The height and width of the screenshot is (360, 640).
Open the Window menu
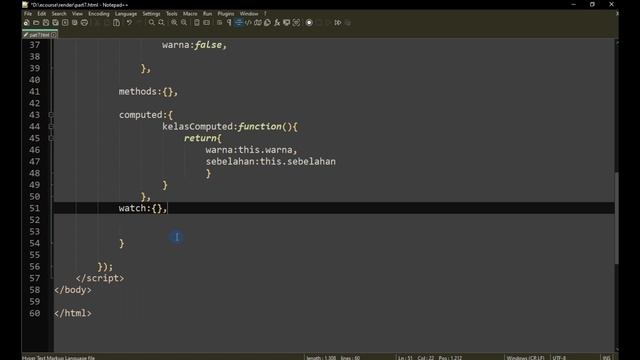click(249, 14)
